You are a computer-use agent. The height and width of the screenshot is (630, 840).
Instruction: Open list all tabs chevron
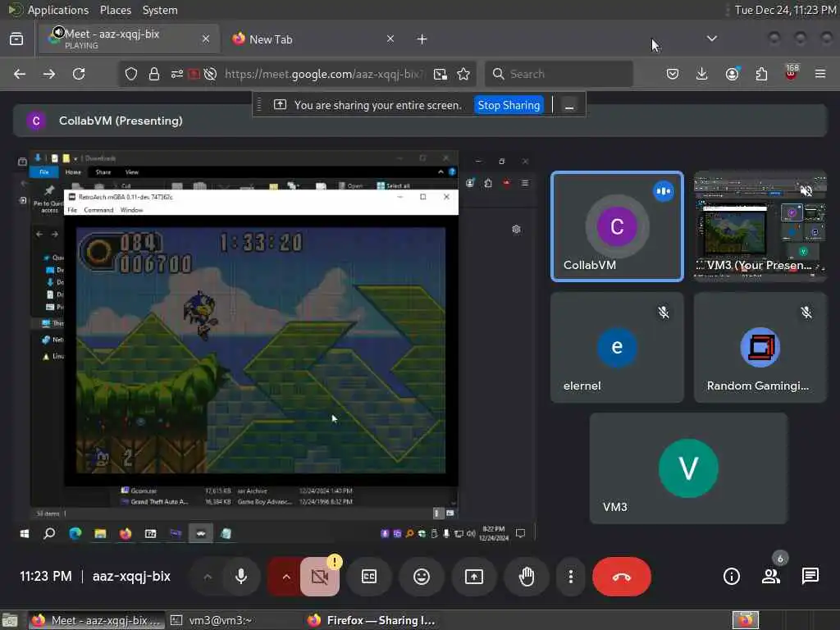coord(711,39)
